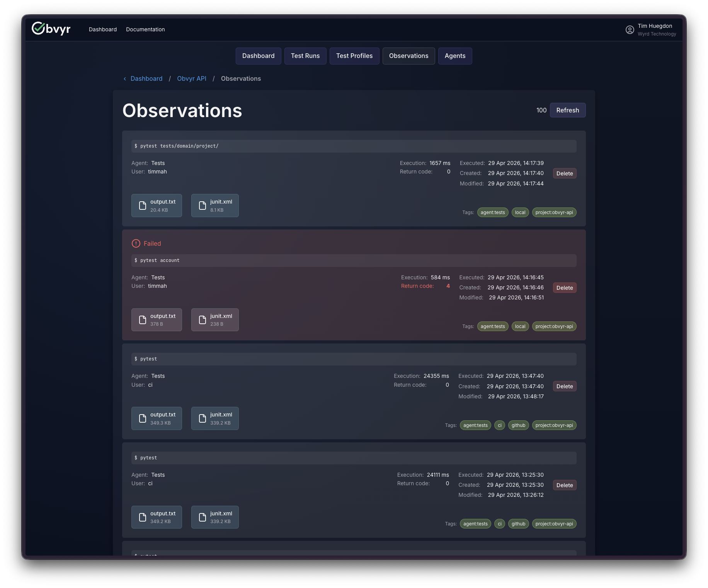Click the agent:tests tag on the 14:17:39 observation

493,212
